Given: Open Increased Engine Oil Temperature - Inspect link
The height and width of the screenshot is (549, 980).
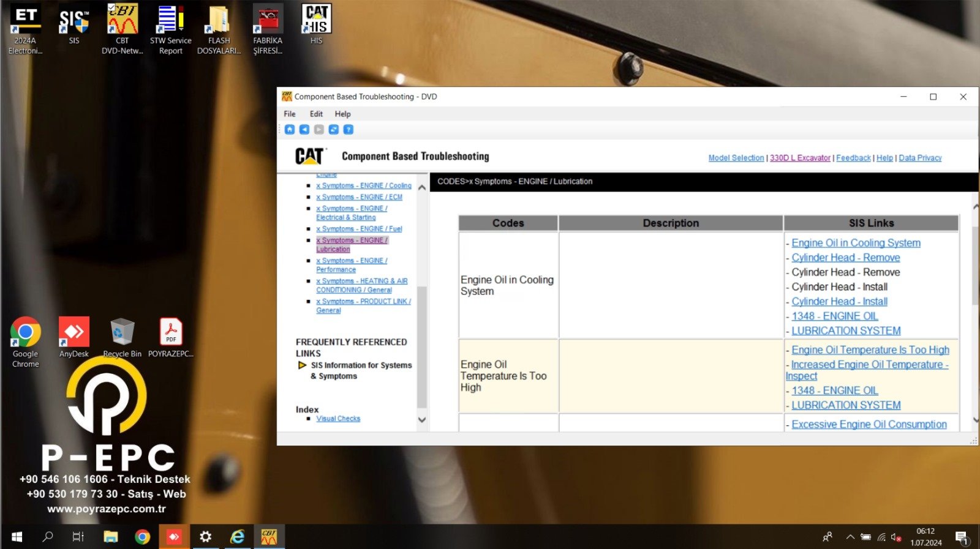Looking at the screenshot, I should pyautogui.click(x=867, y=370).
